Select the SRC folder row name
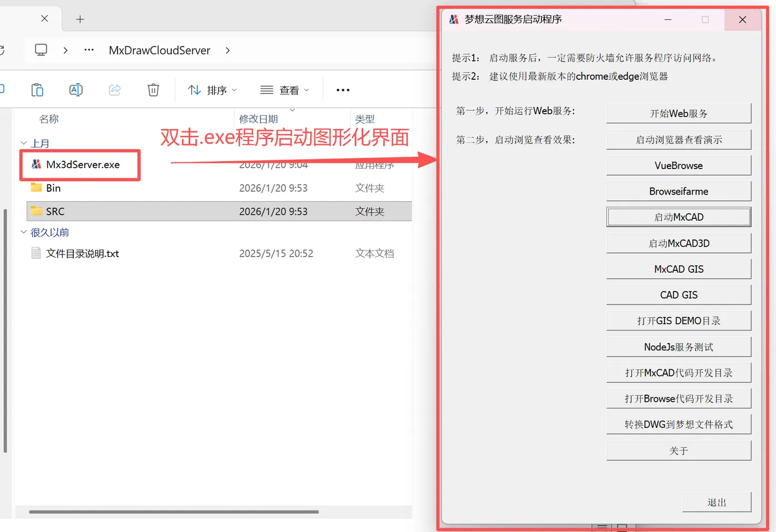776x532 pixels. coord(55,211)
